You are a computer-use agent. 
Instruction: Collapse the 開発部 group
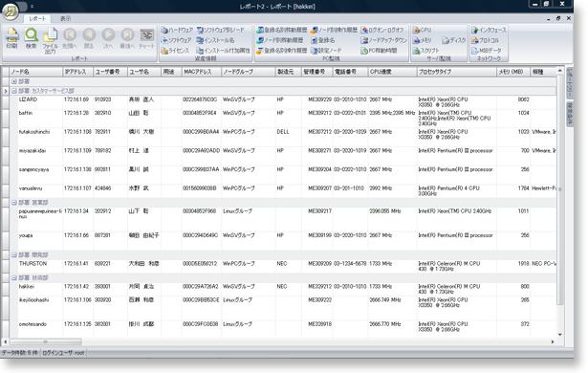point(14,255)
